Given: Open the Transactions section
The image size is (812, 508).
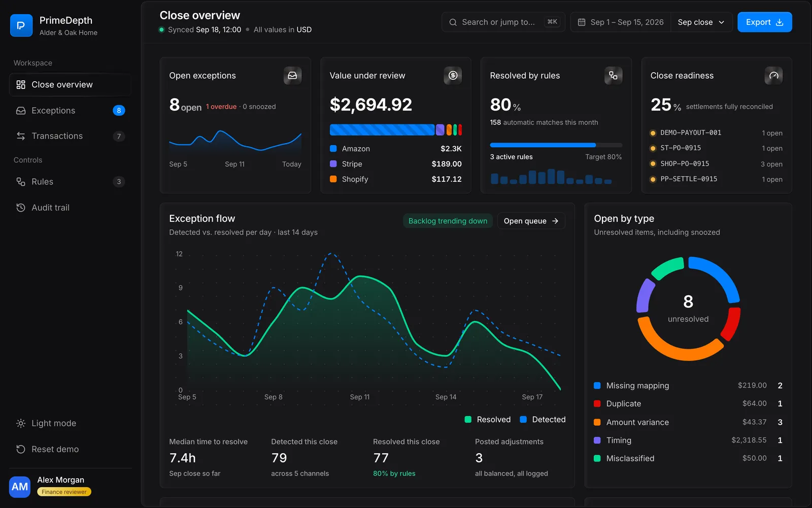Looking at the screenshot, I should [x=70, y=136].
